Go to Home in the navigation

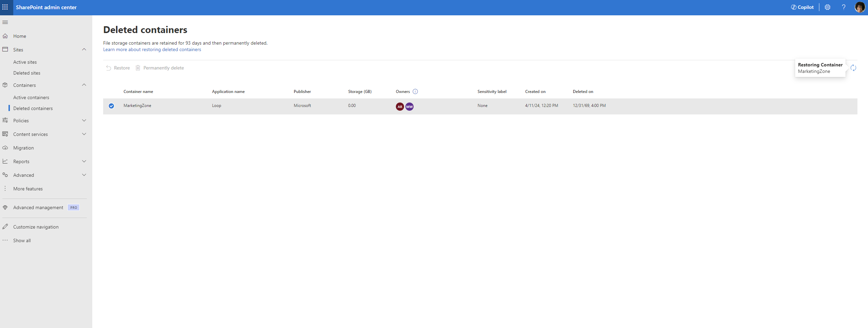(20, 36)
